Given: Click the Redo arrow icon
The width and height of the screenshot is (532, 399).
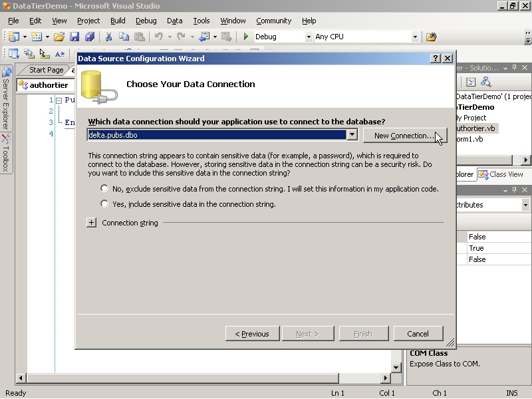Looking at the screenshot, I should click(181, 37).
